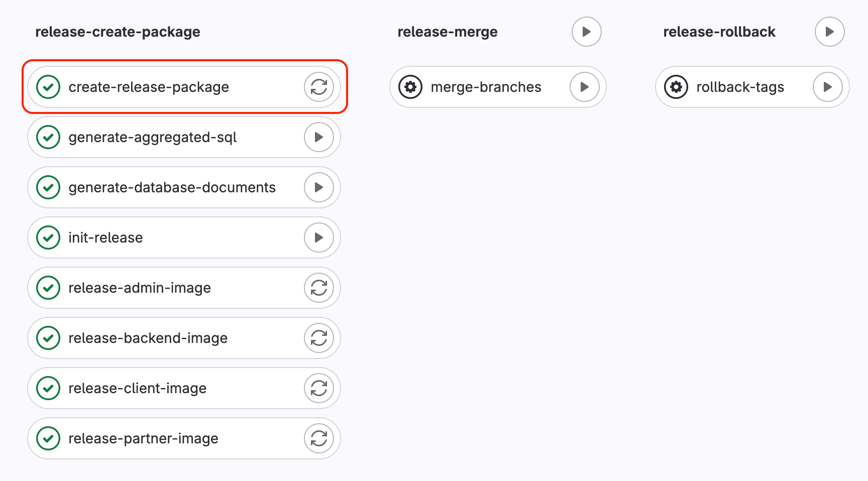Retry the release-backend-image job
The width and height of the screenshot is (868, 481).
tap(318, 338)
